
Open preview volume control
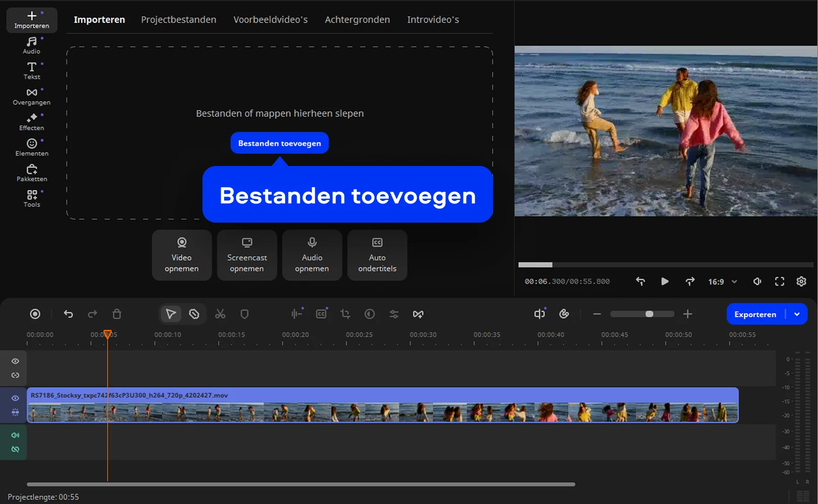(757, 281)
